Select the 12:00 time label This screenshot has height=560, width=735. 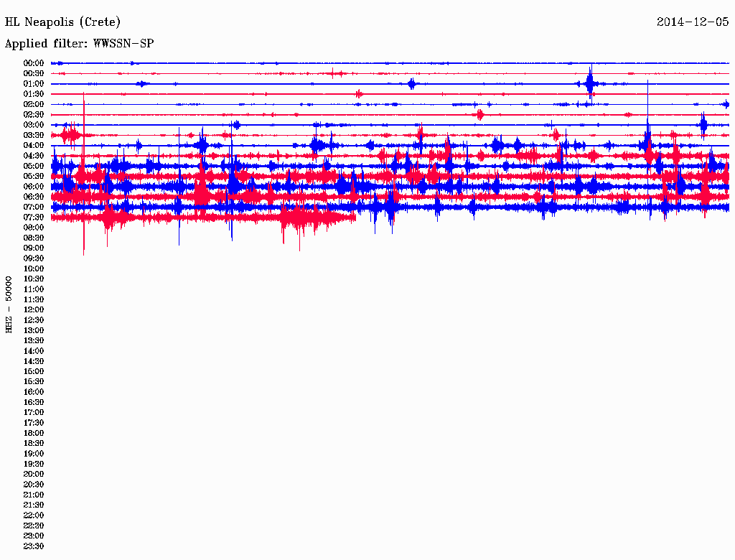pyautogui.click(x=34, y=309)
